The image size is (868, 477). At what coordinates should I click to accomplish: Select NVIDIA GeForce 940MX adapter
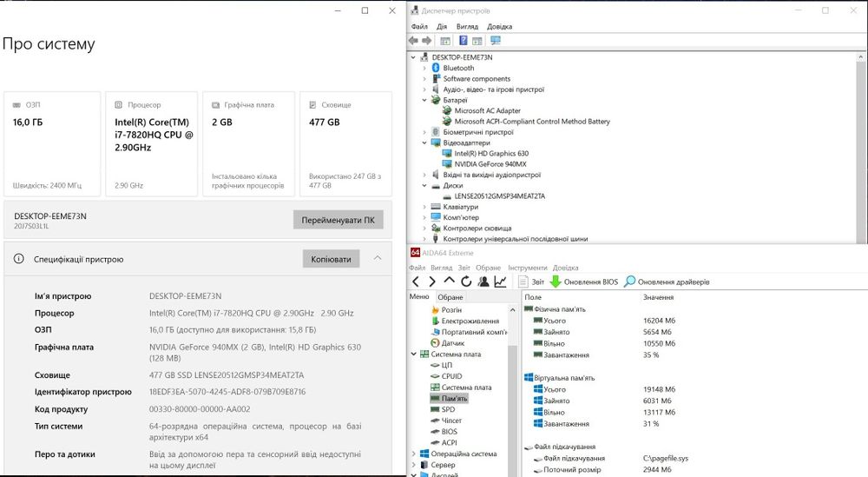coord(490,164)
